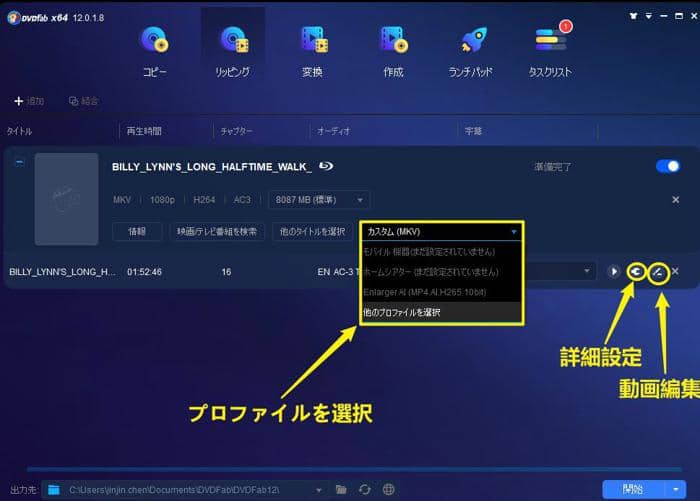
Task: Open the dropdown arrow beside 開始
Action: point(676,489)
